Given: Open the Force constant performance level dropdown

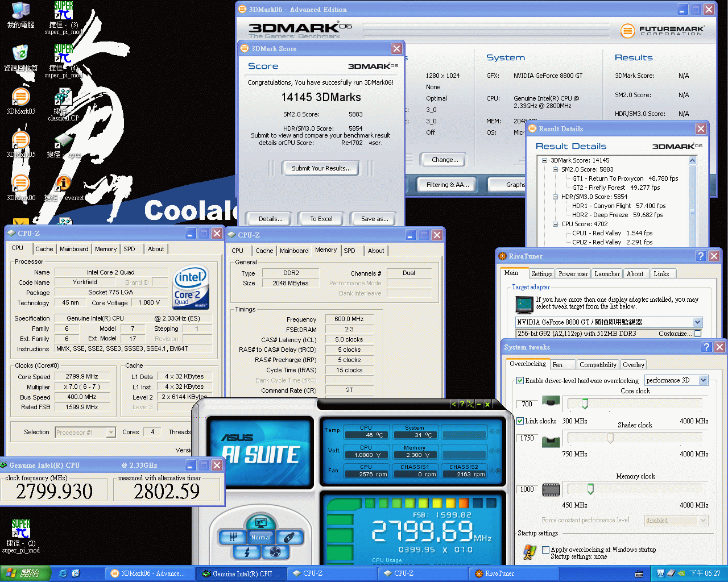Looking at the screenshot, I should pos(704,521).
